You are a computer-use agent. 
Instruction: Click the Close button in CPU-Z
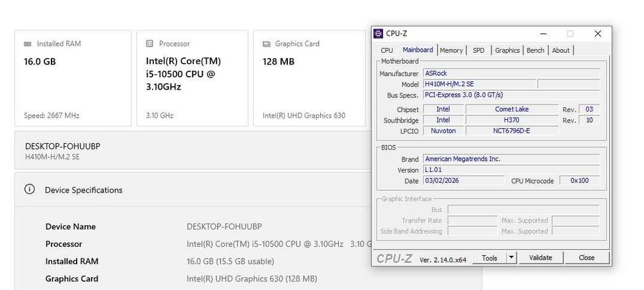point(587,258)
